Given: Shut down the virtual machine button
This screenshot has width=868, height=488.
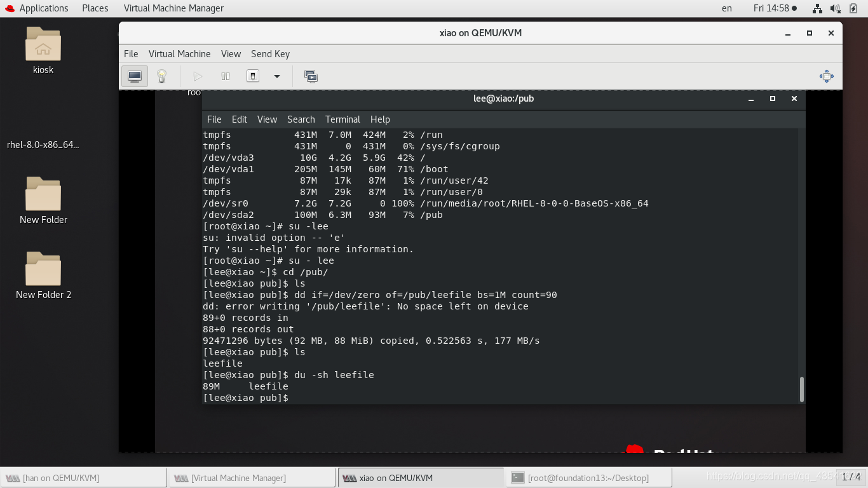Looking at the screenshot, I should coord(253,76).
